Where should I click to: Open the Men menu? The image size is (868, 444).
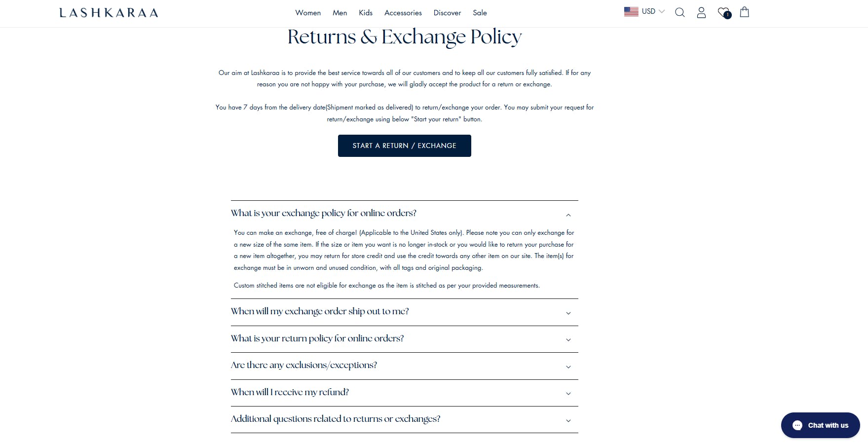[x=340, y=13]
